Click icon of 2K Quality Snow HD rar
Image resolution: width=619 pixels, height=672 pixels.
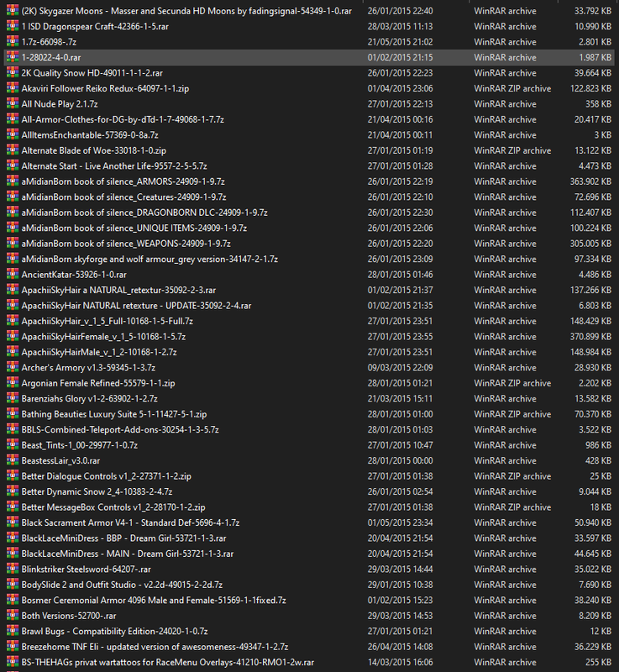tap(13, 73)
